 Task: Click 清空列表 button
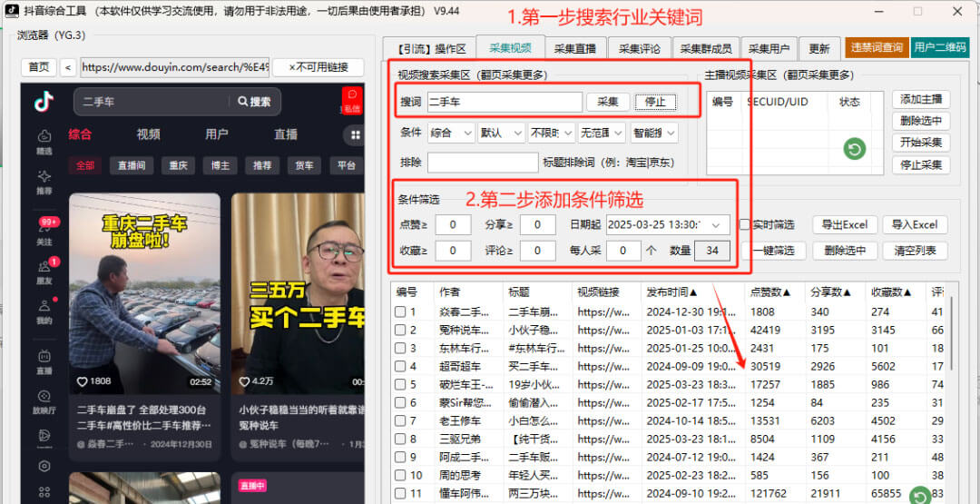pos(915,252)
